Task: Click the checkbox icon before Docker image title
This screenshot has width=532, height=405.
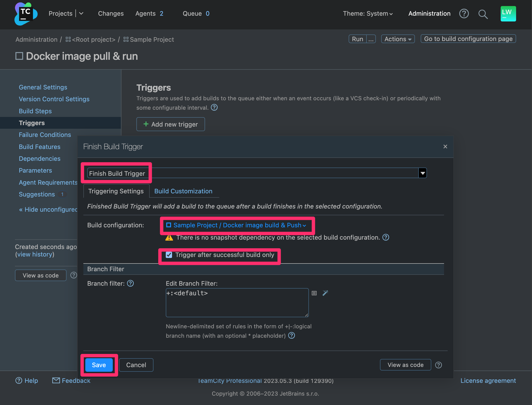Action: 19,56
